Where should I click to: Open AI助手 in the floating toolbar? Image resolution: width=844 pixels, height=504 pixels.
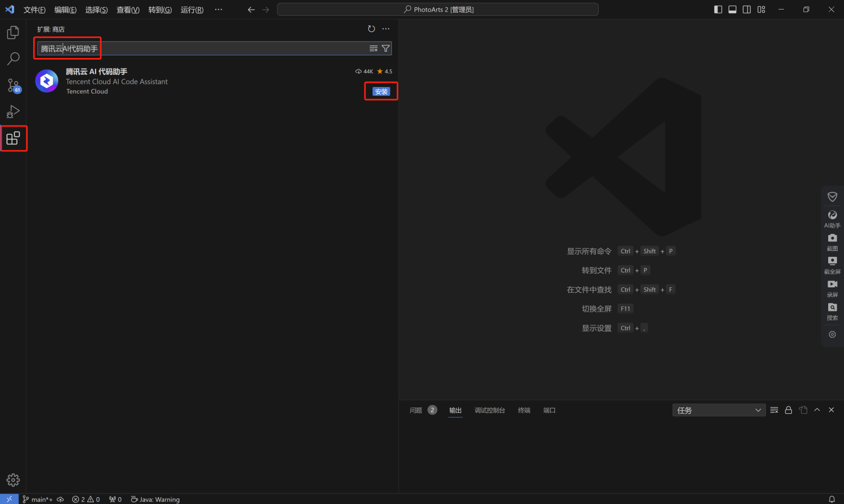tap(832, 218)
